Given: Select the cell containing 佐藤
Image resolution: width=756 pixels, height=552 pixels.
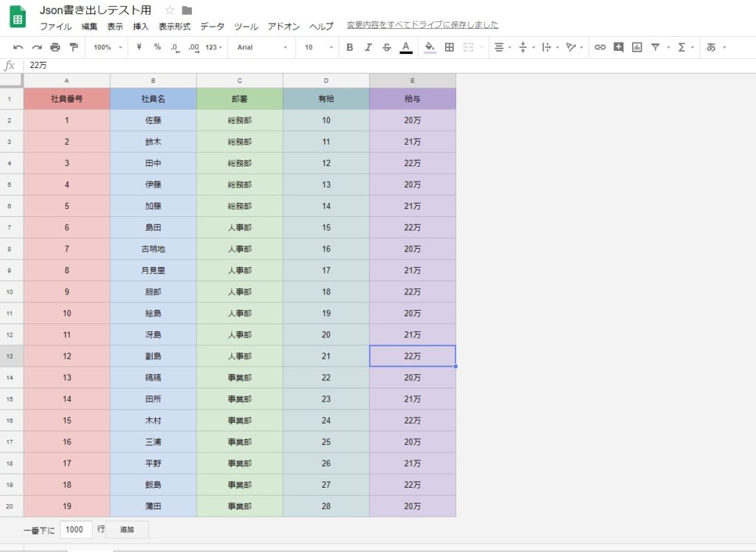Looking at the screenshot, I should coord(153,120).
